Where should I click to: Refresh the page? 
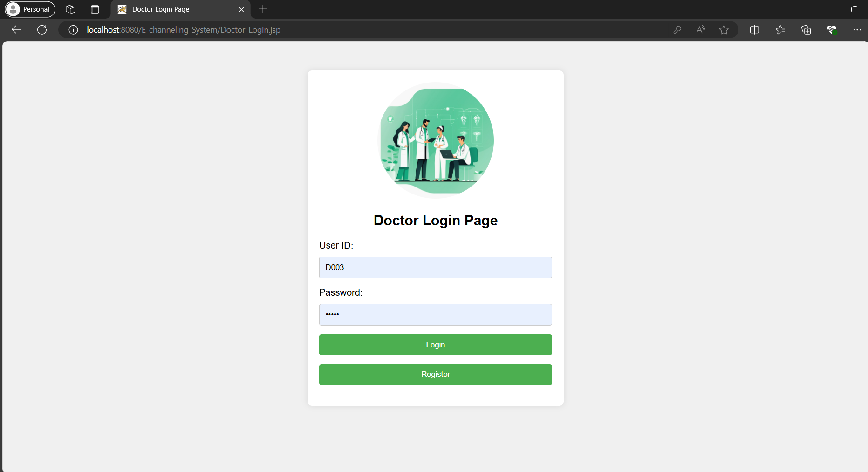coord(42,30)
